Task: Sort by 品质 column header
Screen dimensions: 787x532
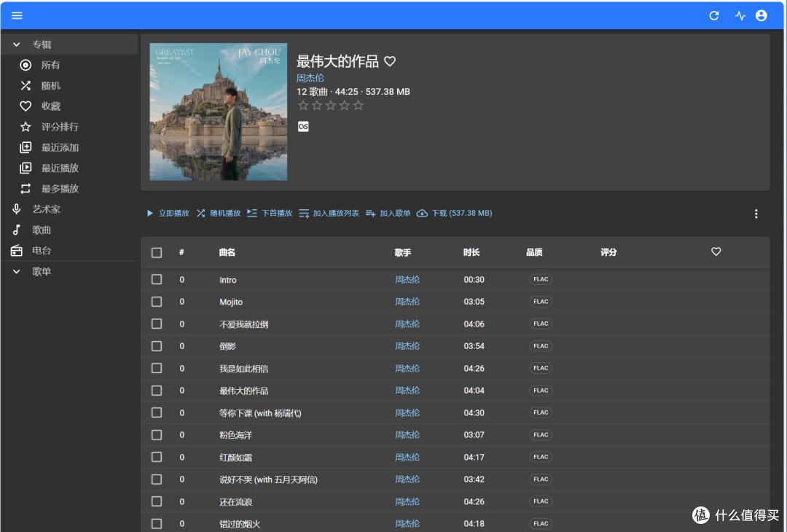Action: 534,252
